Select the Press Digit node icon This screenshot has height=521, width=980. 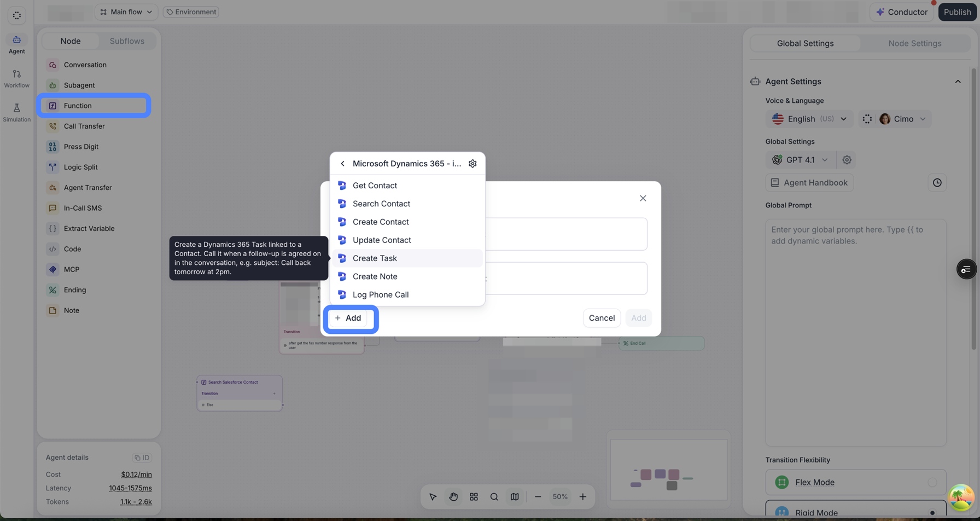pyautogui.click(x=52, y=147)
